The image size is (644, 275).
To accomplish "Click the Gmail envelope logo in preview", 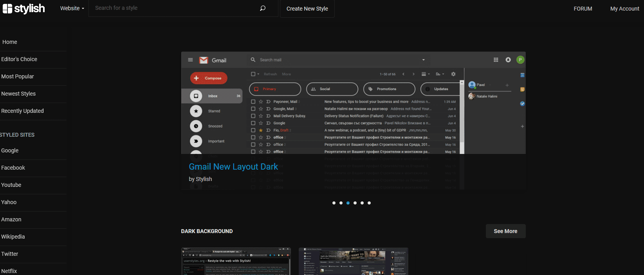I will click(204, 60).
